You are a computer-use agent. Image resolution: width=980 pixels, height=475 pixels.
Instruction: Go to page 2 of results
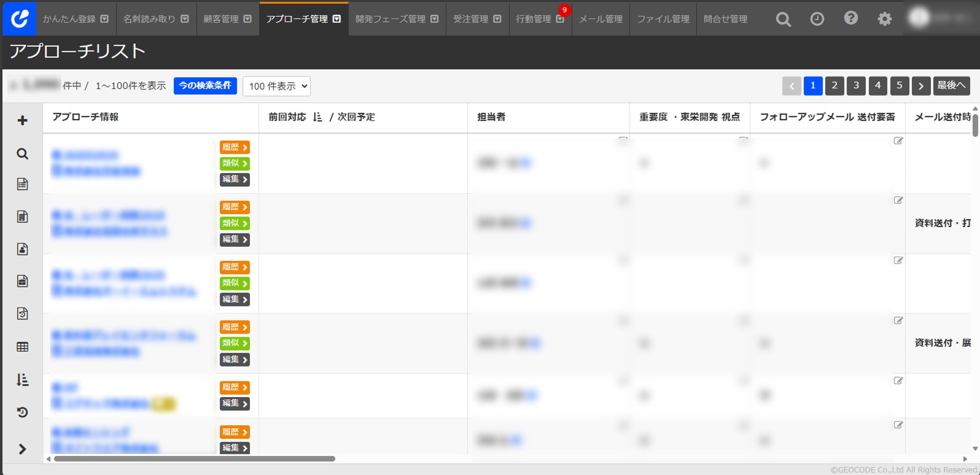834,85
